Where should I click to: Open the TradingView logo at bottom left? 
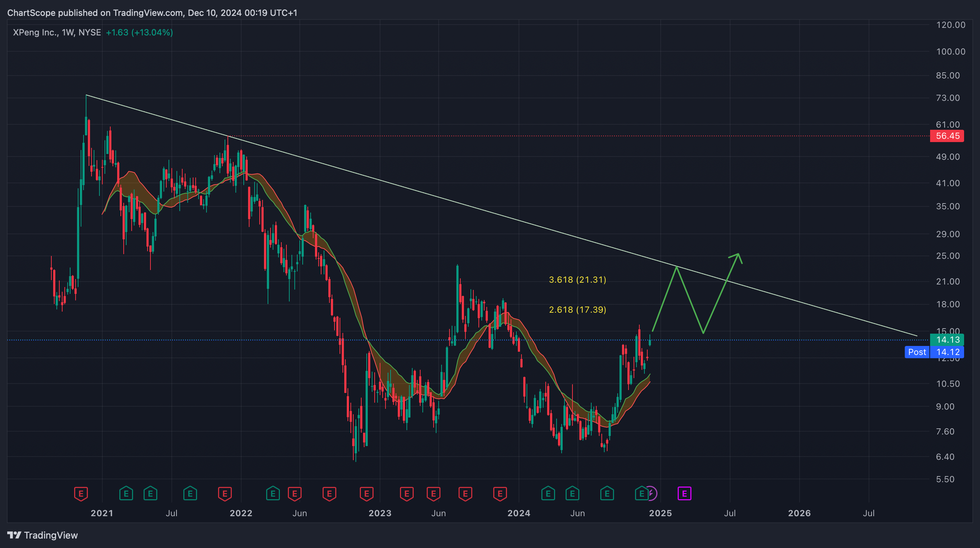tap(43, 535)
